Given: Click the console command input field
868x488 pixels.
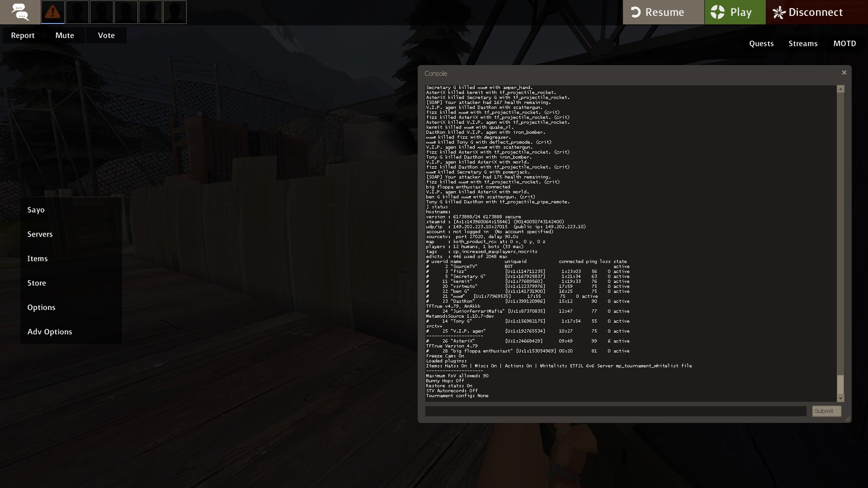Looking at the screenshot, I should pos(615,411).
